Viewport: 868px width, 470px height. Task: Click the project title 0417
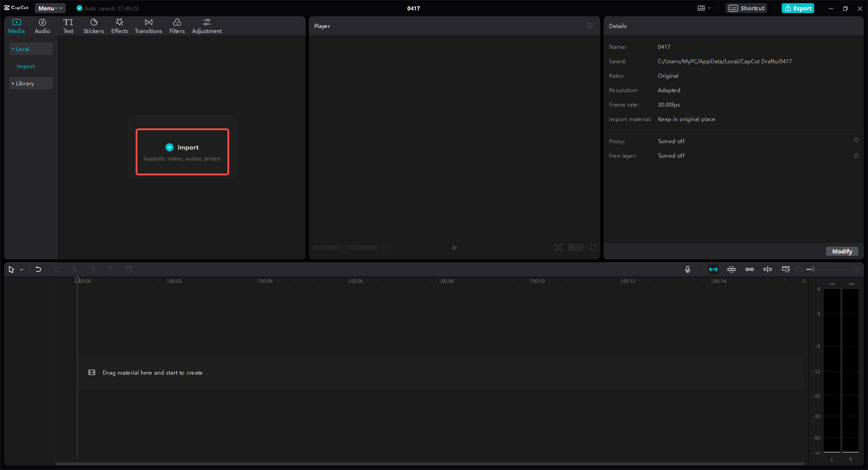pyautogui.click(x=414, y=8)
